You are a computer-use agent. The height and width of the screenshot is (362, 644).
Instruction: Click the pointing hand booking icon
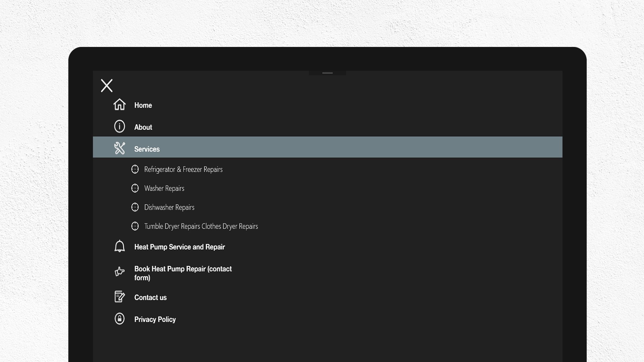tap(119, 271)
